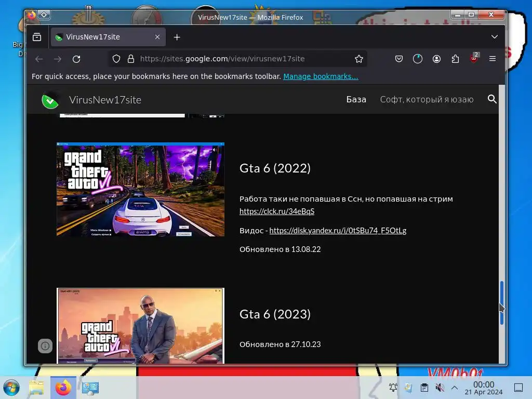Open the site search magnifier
Image resolution: width=532 pixels, height=399 pixels.
492,99
